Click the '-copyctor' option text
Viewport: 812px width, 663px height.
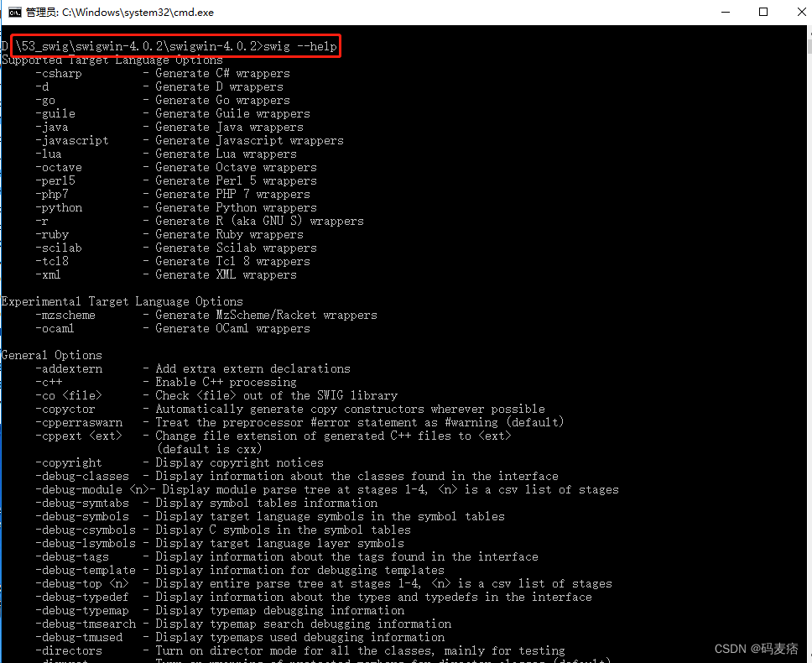click(x=65, y=410)
